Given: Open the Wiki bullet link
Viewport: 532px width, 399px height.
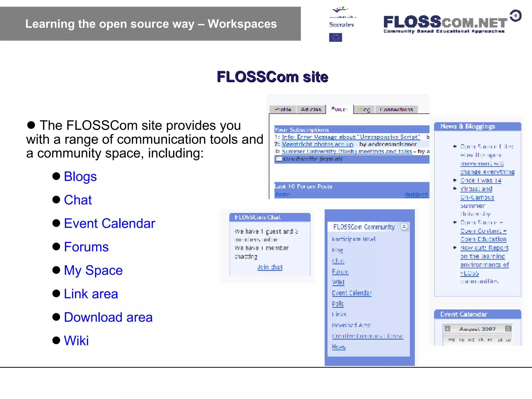Looking at the screenshot, I should point(76,341).
